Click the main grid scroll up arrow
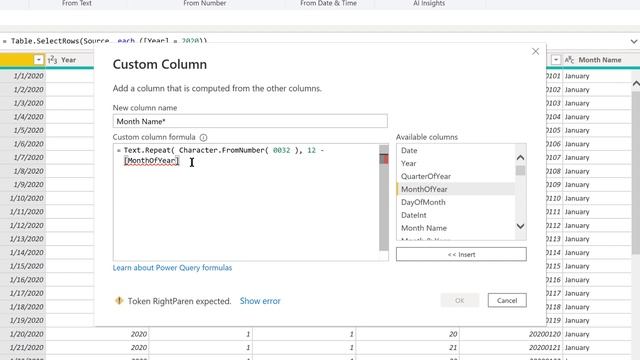Viewport: 640px width, 360px height. (x=636, y=83)
